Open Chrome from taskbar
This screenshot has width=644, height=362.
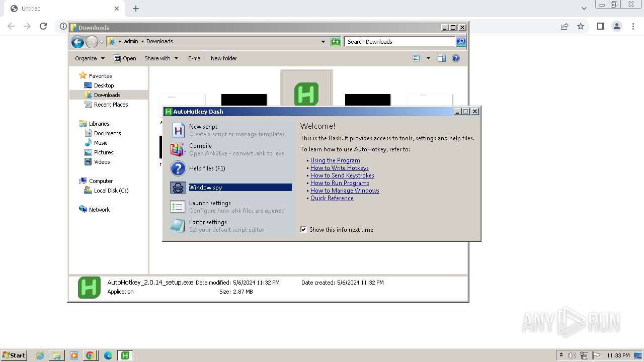[x=90, y=355]
